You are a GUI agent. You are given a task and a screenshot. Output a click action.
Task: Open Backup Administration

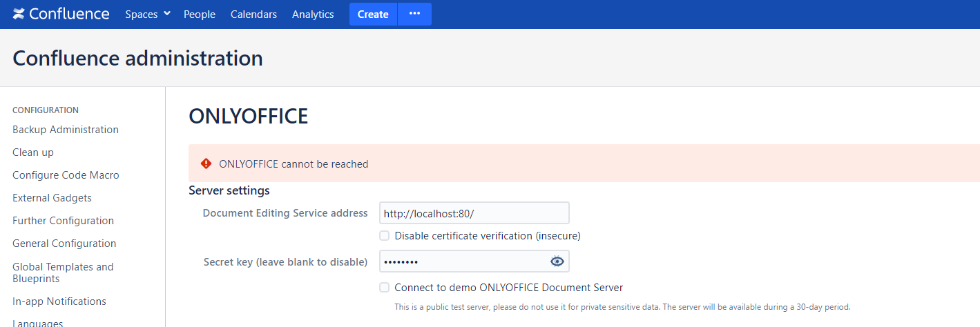click(66, 130)
